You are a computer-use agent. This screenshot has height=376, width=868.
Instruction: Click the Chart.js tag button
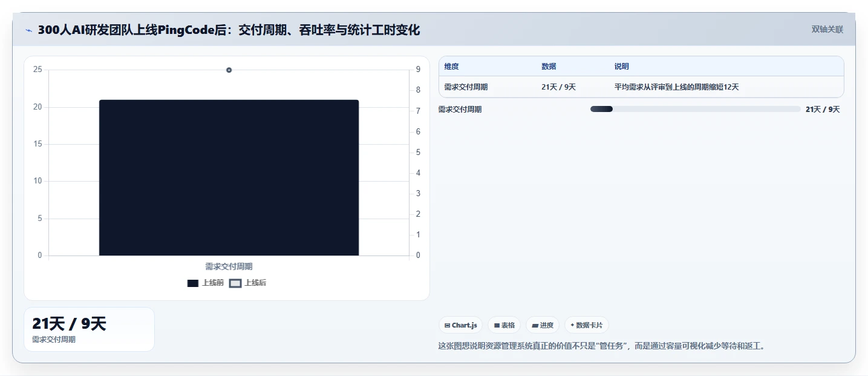(x=461, y=325)
